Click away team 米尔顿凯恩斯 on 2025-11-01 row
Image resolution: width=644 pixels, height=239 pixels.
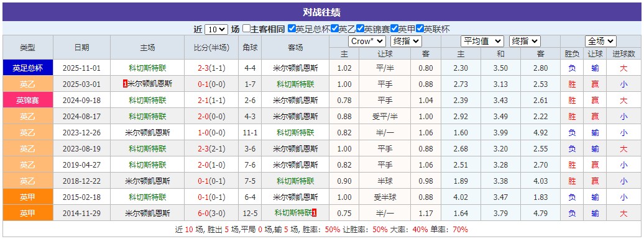tap(295, 68)
